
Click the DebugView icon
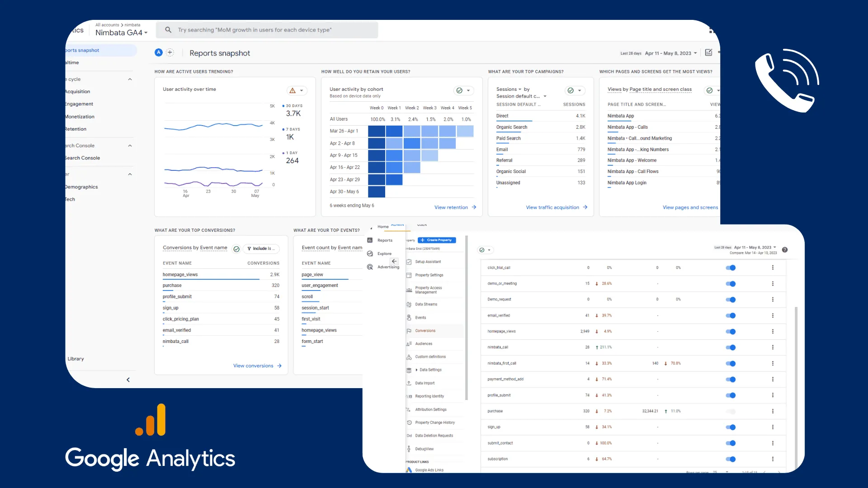click(x=409, y=449)
